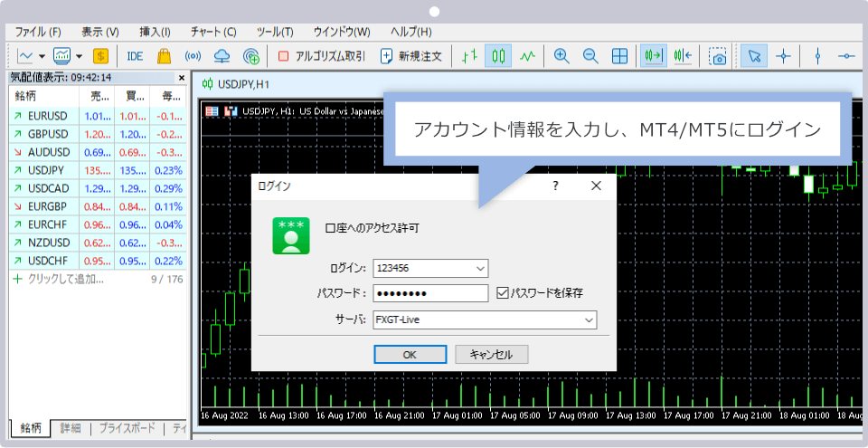Click OK in the login dialog
The image size is (868, 448).
tap(410, 355)
